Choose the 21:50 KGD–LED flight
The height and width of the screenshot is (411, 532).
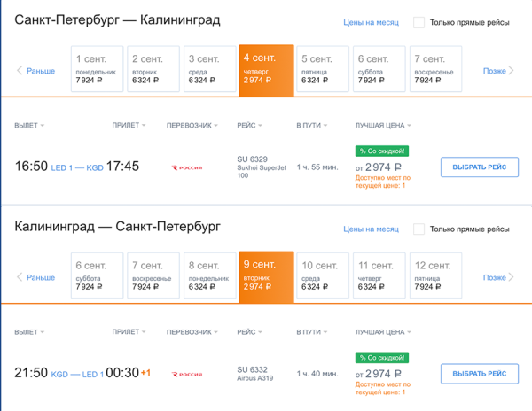479,373
